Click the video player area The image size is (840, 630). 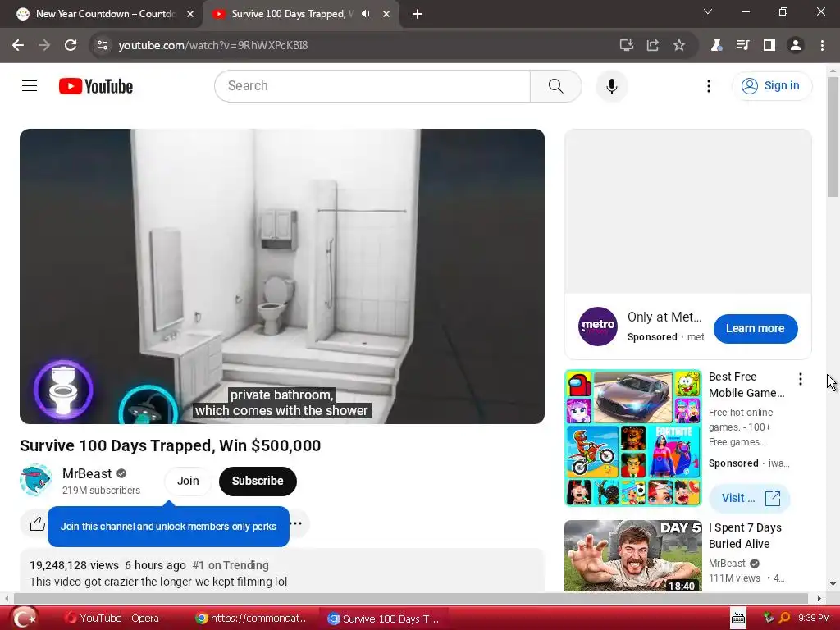pyautogui.click(x=282, y=276)
